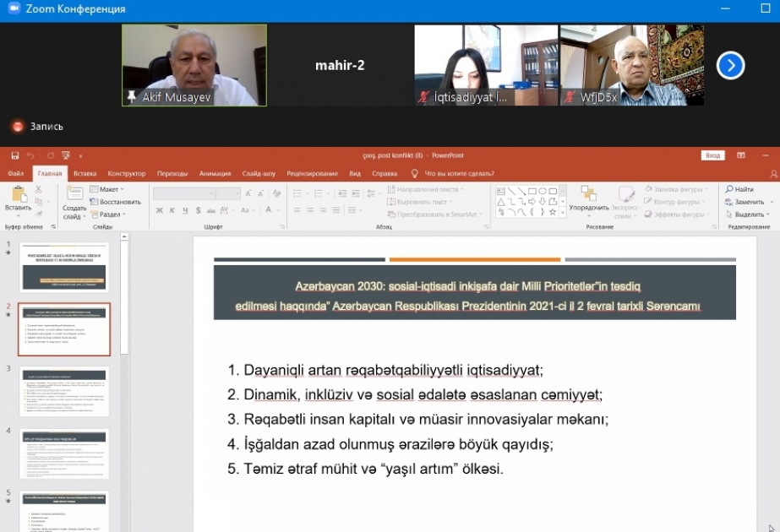This screenshot has height=532, width=780.
Task: Click the red Запись recording indicator
Action: (18, 127)
